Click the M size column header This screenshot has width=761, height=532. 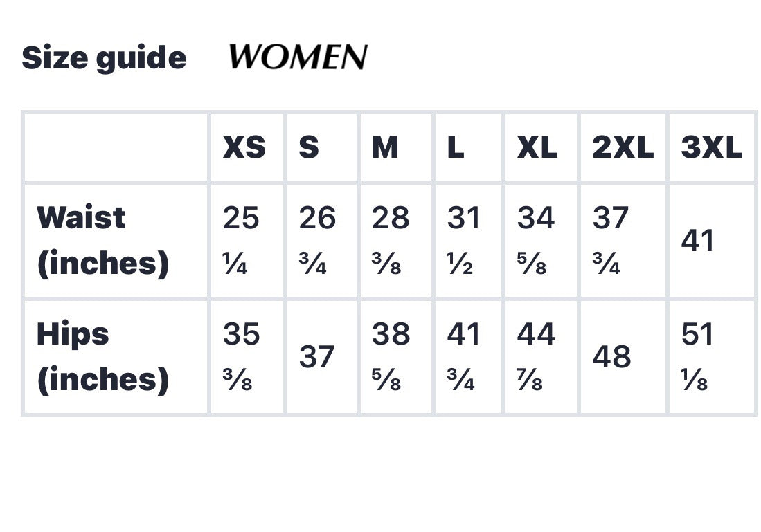pos(385,147)
